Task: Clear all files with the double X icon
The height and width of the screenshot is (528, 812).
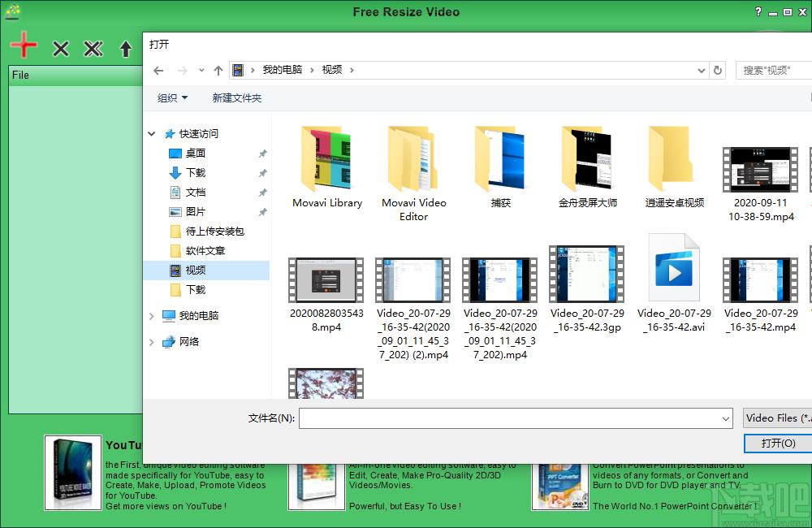Action: (x=93, y=50)
